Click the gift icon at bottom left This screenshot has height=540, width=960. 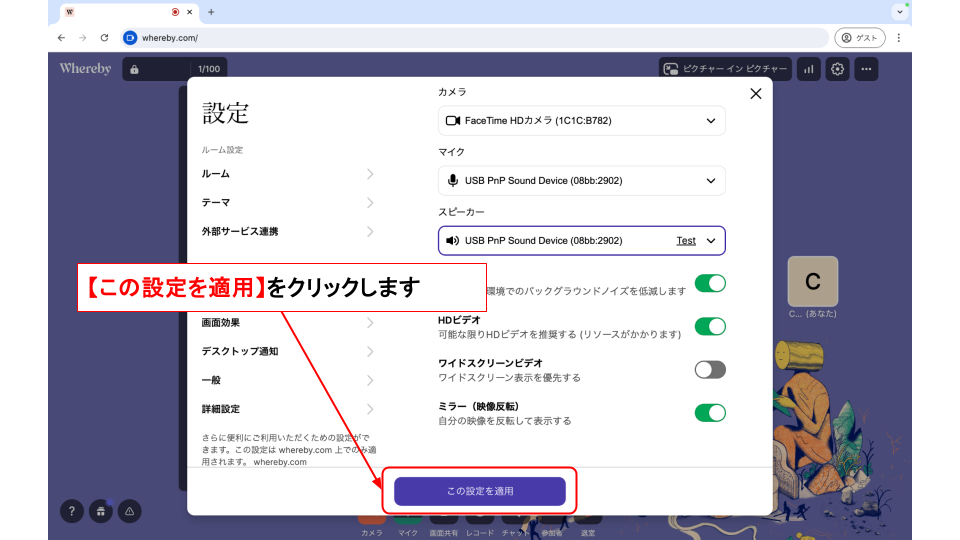100,511
